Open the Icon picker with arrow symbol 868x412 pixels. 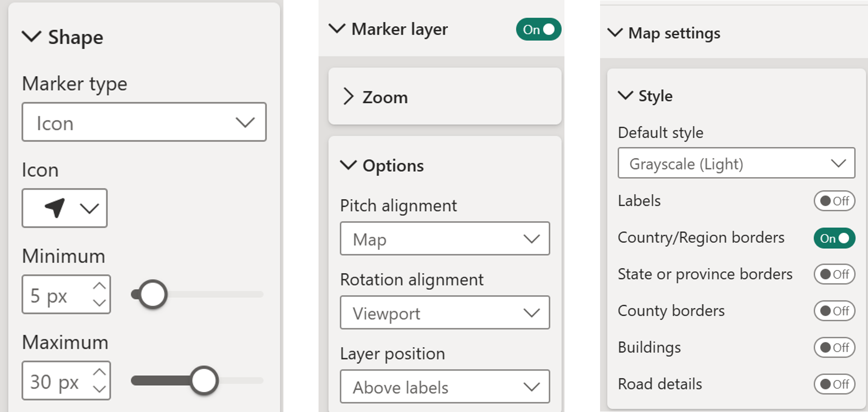coord(65,208)
